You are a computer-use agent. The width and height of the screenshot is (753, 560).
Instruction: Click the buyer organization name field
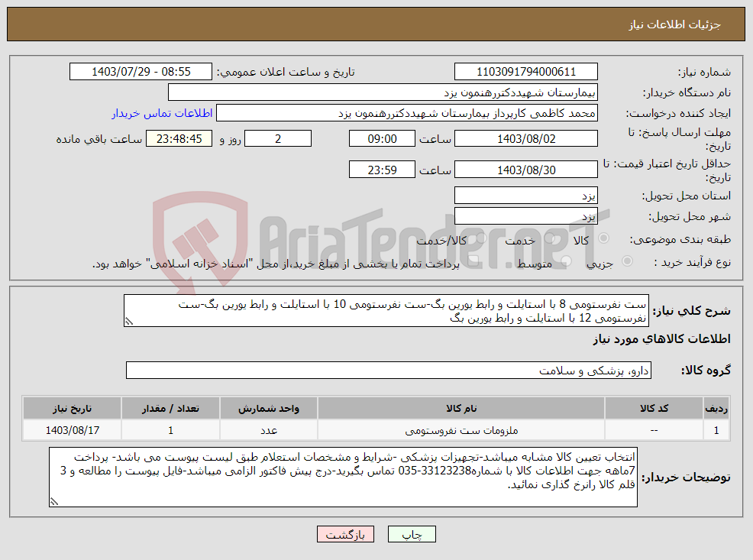[383, 92]
